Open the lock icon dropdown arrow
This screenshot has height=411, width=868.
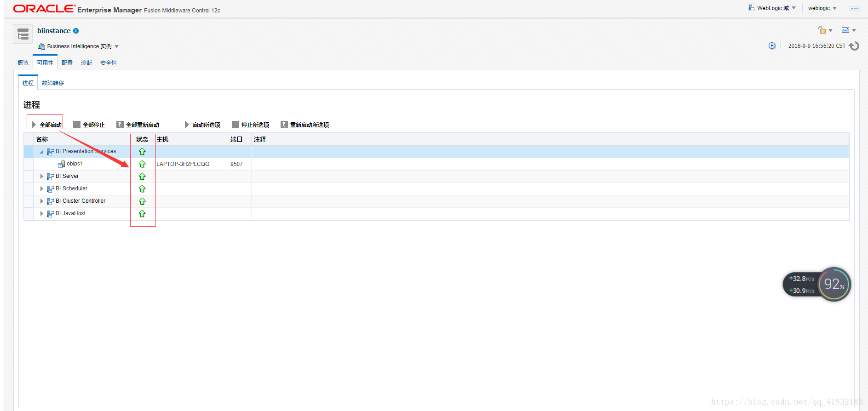(830, 31)
